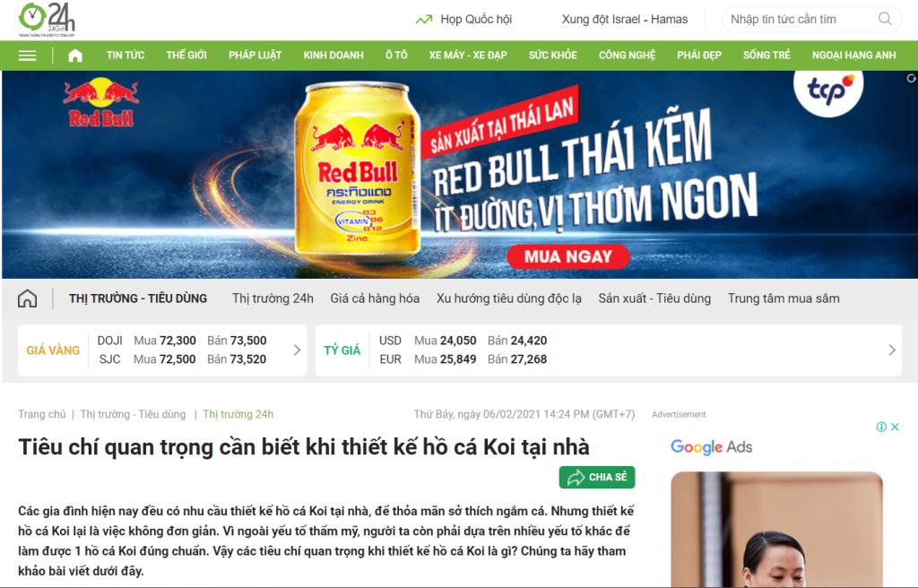Click the Google Ads image thumbnail
918x588 pixels.
pyautogui.click(x=777, y=530)
